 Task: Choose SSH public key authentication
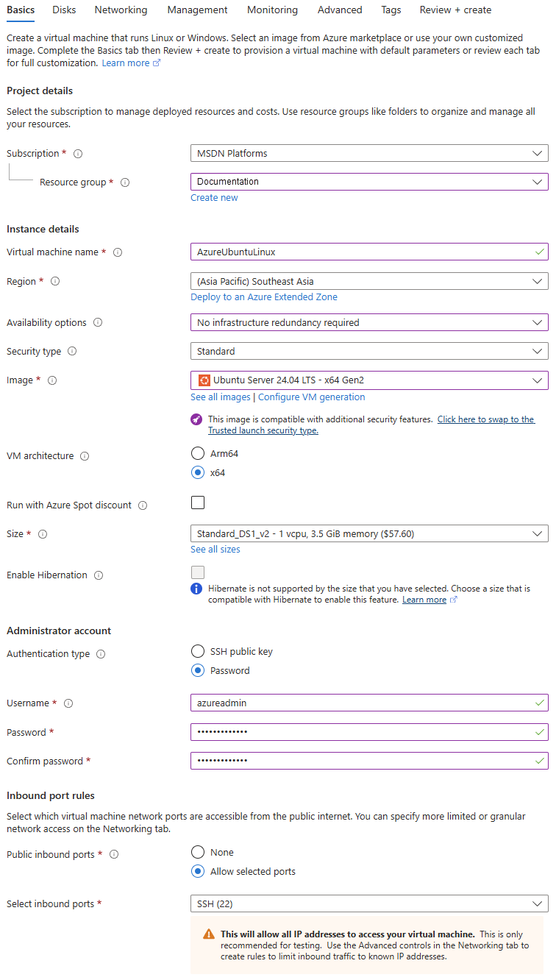tap(198, 651)
